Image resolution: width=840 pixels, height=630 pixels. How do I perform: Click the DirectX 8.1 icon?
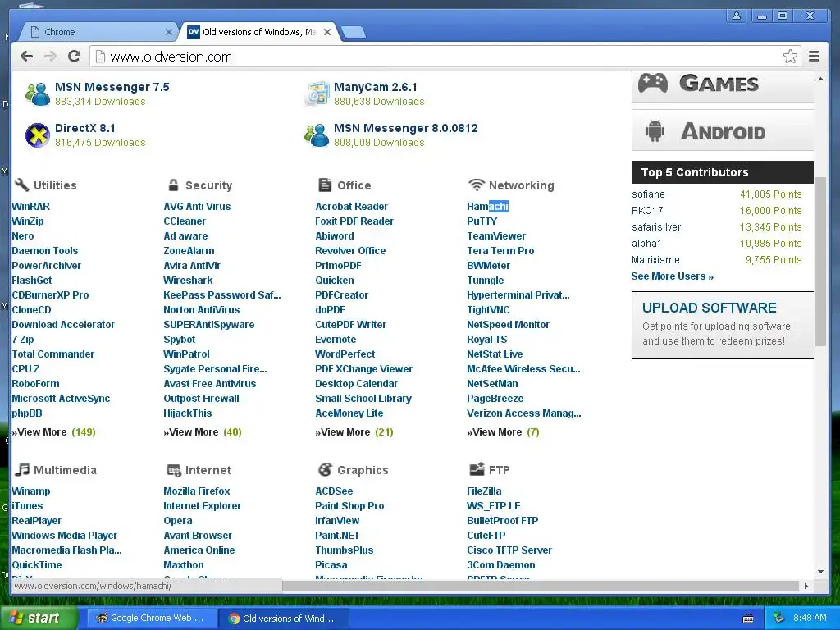[x=38, y=135]
